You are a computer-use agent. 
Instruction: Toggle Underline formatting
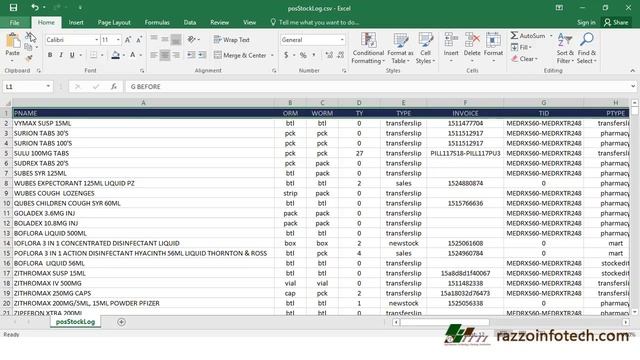coord(72,55)
